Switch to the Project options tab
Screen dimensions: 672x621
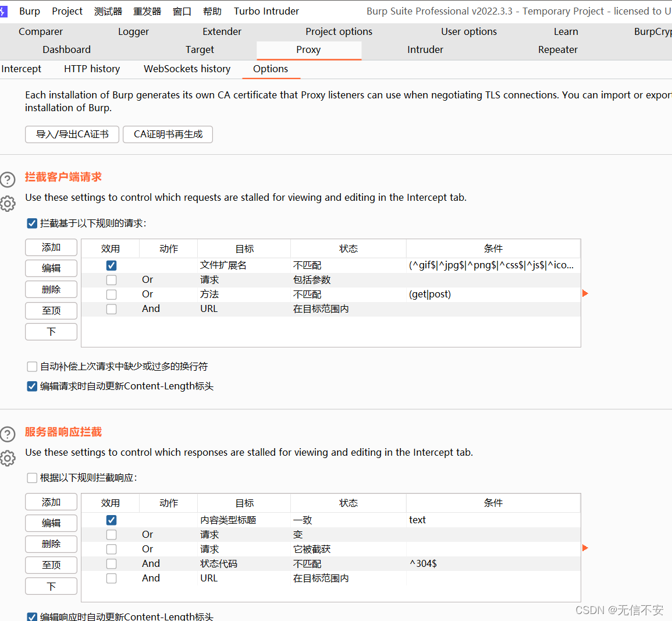click(339, 31)
